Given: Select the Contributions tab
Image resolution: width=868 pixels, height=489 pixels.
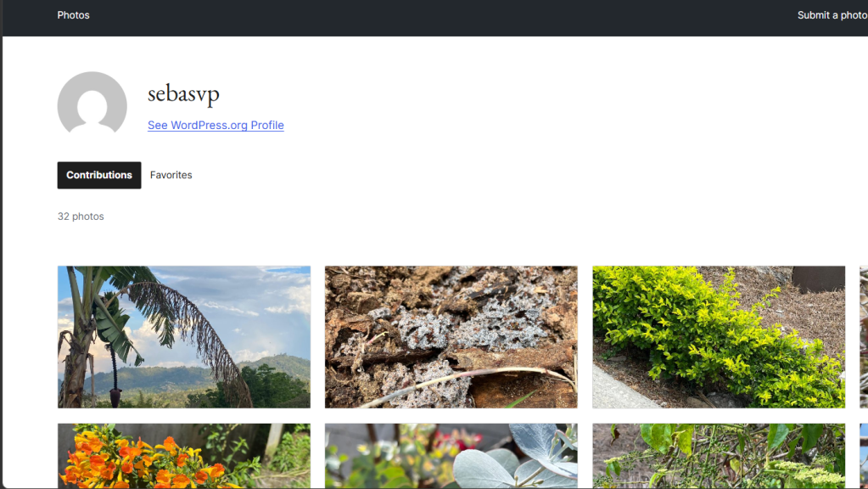Looking at the screenshot, I should pos(99,175).
